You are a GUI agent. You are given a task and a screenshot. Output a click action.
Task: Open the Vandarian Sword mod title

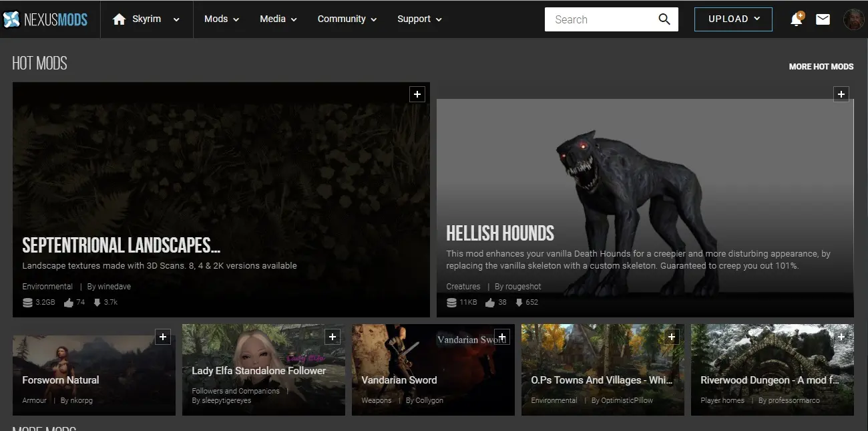point(399,380)
